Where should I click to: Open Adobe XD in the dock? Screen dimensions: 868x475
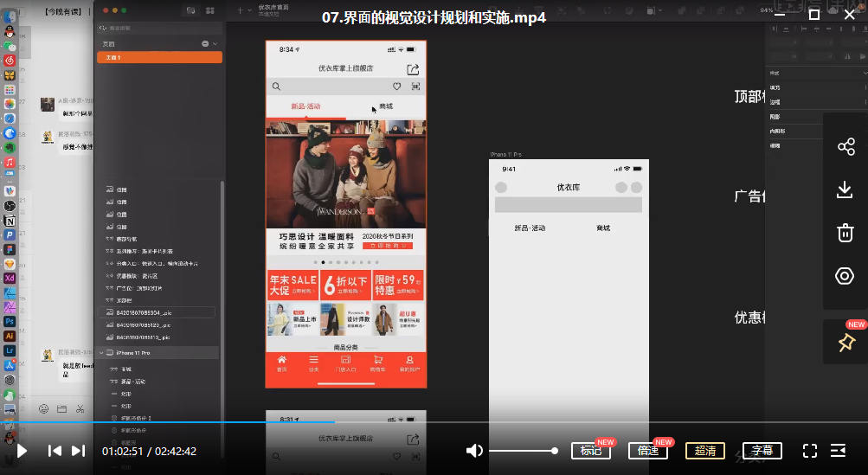(10, 278)
